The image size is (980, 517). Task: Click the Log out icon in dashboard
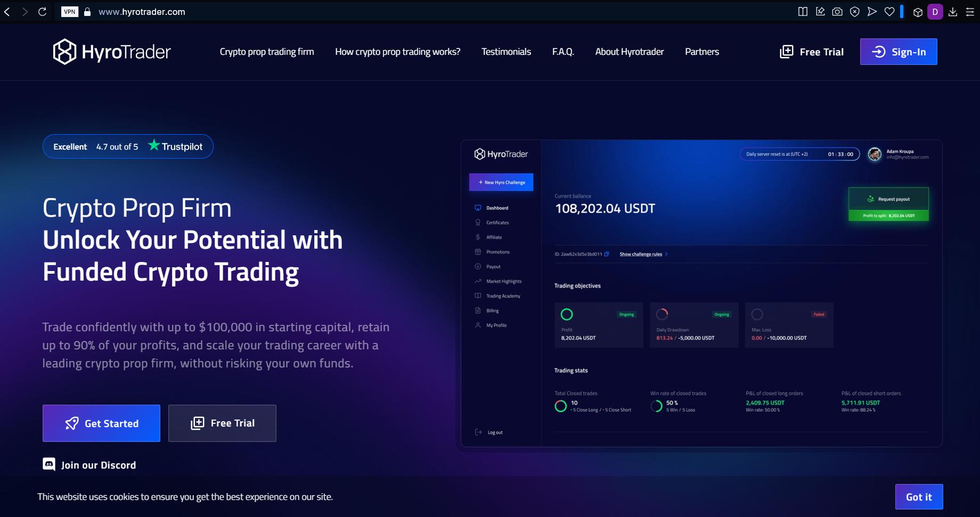pyautogui.click(x=478, y=432)
